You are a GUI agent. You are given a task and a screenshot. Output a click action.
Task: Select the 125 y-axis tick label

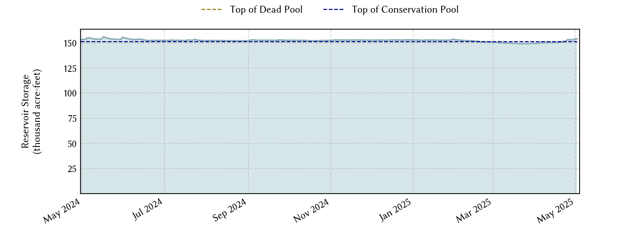[x=70, y=69]
